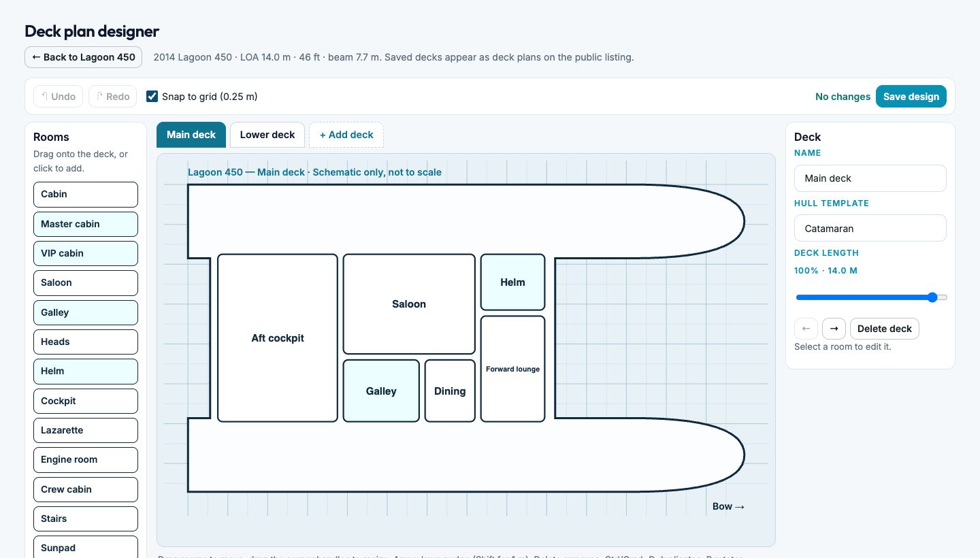980x558 pixels.
Task: Open the Hull template dropdown
Action: click(870, 229)
